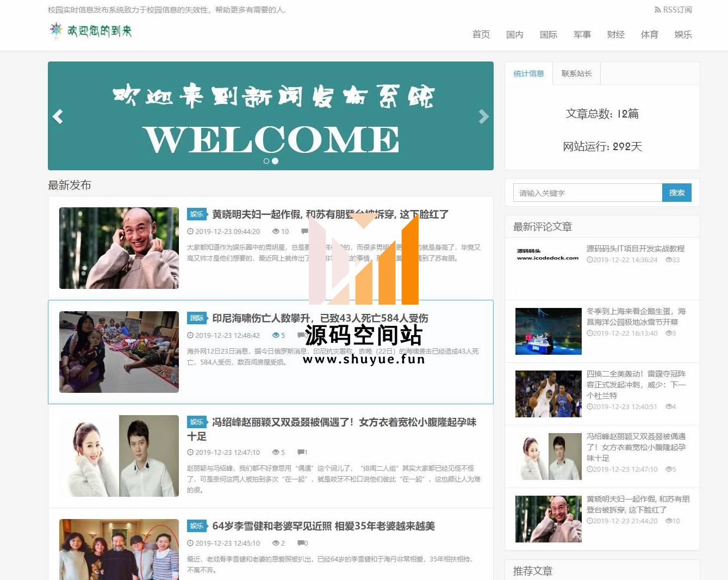Select the first carousel indicator dot
The image size is (728, 580).
[x=266, y=161]
